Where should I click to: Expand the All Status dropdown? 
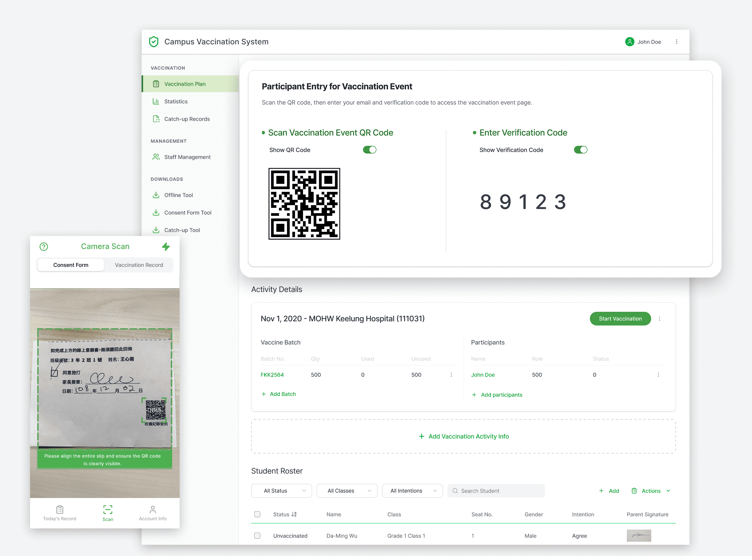(282, 491)
